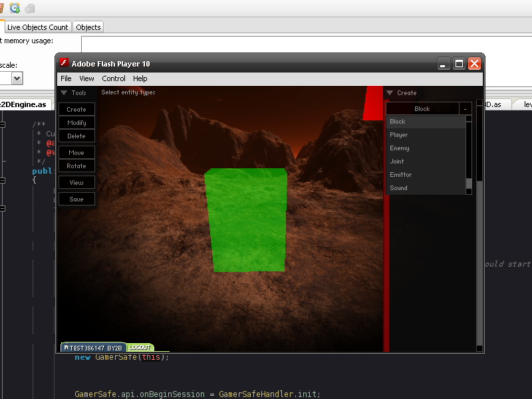Toggle the Rotate tool
This screenshot has height=399, width=532.
76,166
